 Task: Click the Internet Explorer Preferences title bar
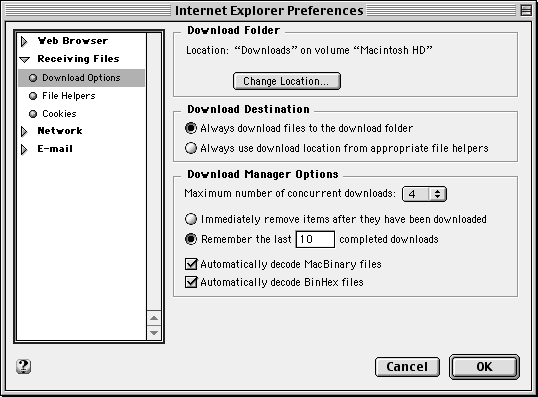269,10
